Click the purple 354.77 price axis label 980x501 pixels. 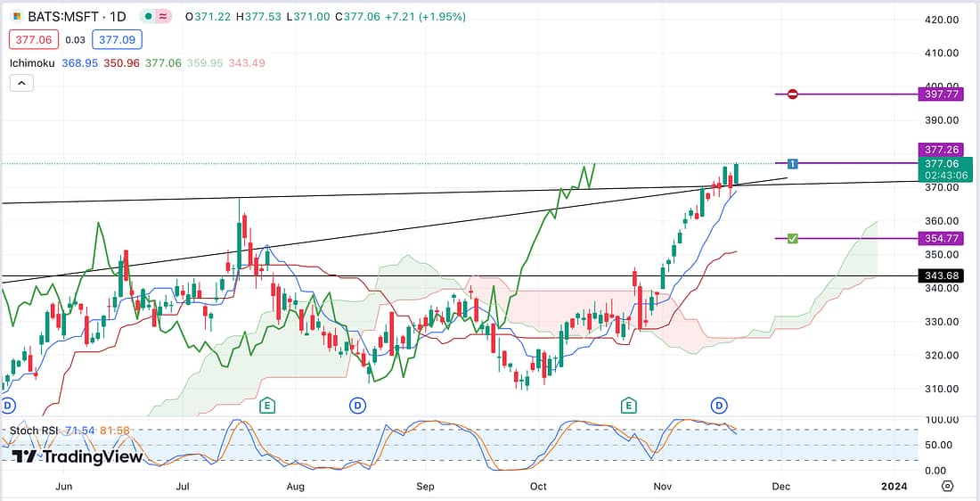[938, 238]
